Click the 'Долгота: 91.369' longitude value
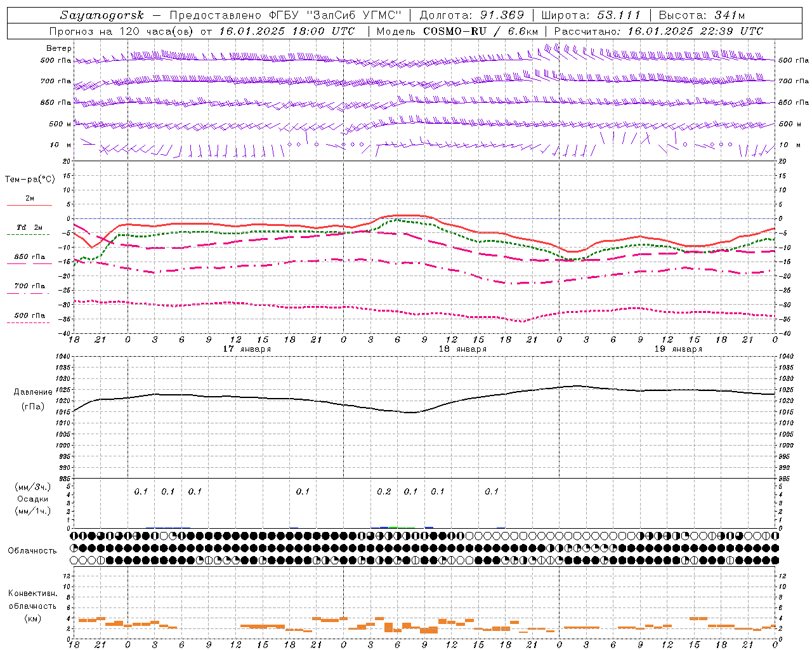Viewport: 812px width, 650px height. coord(472,15)
